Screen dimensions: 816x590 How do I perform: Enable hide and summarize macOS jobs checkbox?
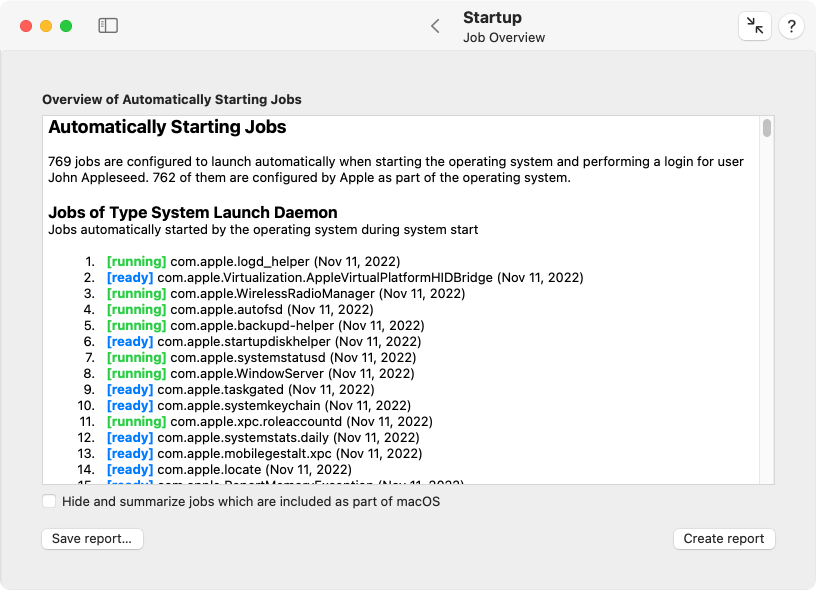pyautogui.click(x=49, y=502)
